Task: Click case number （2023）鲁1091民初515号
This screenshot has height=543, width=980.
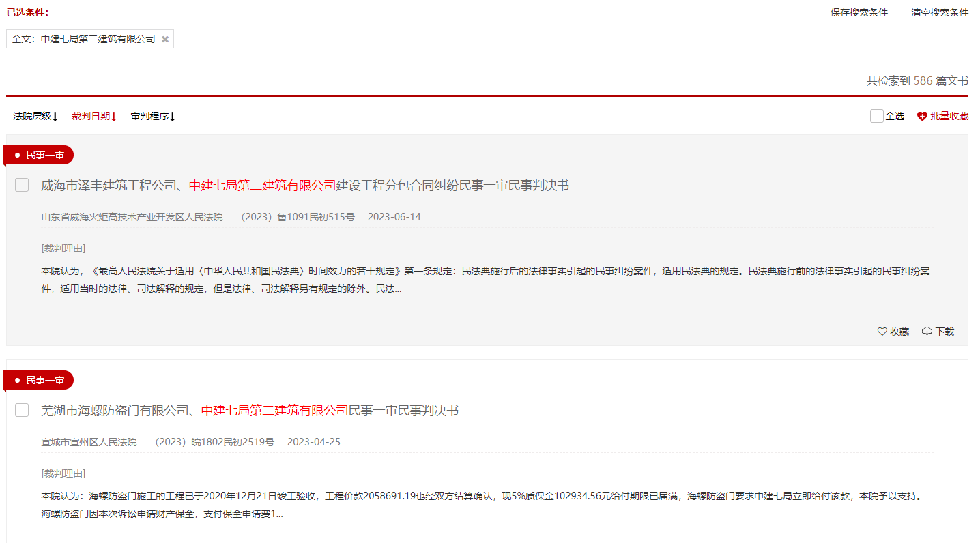Action: pos(295,217)
